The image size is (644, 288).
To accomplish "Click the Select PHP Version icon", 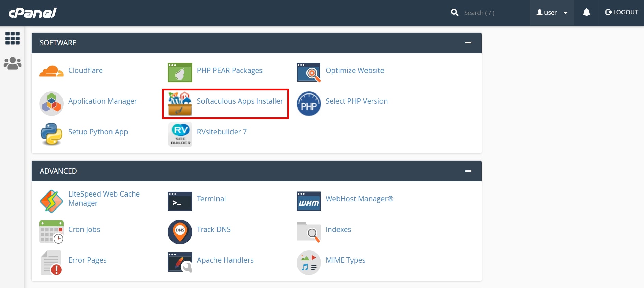I will tap(309, 104).
